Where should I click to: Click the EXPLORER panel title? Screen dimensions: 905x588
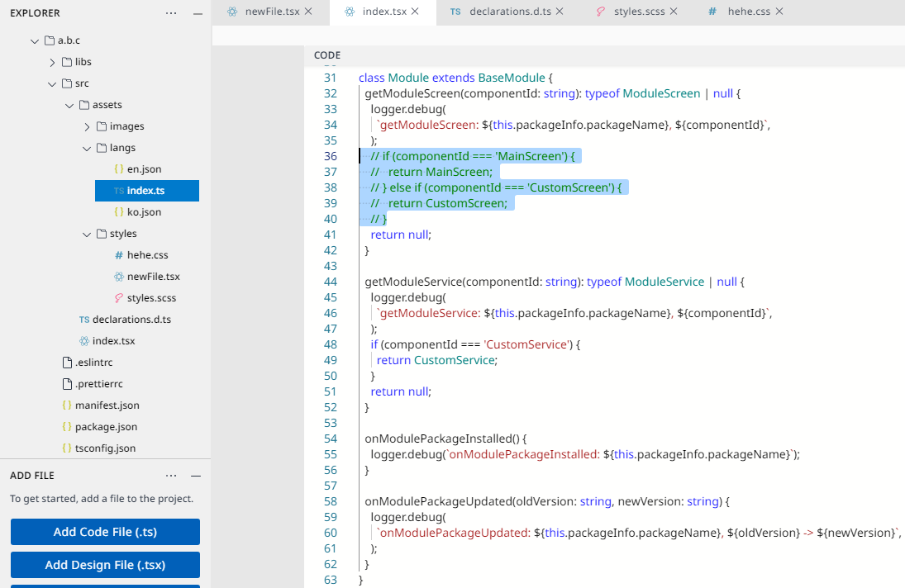coord(35,12)
